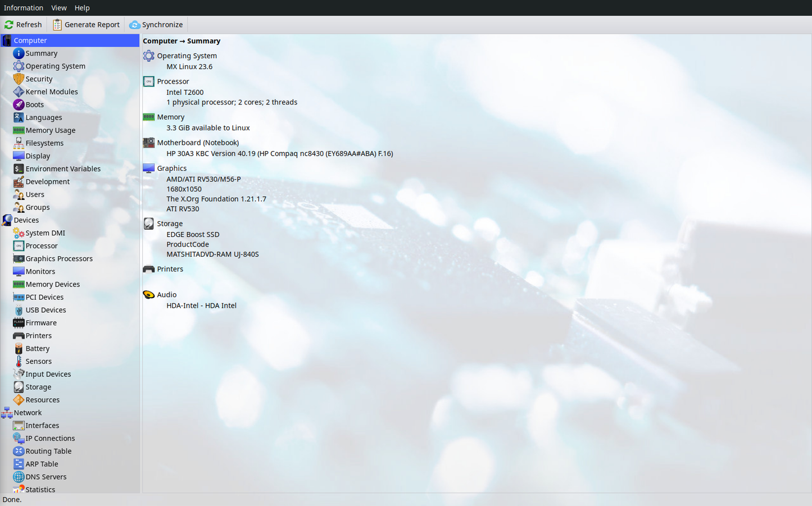
Task: Click Processor heading in summary pane
Action: pos(173,81)
